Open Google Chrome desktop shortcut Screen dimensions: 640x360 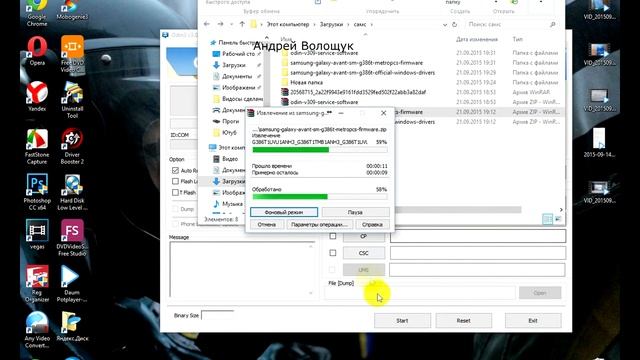pyautogui.click(x=37, y=12)
